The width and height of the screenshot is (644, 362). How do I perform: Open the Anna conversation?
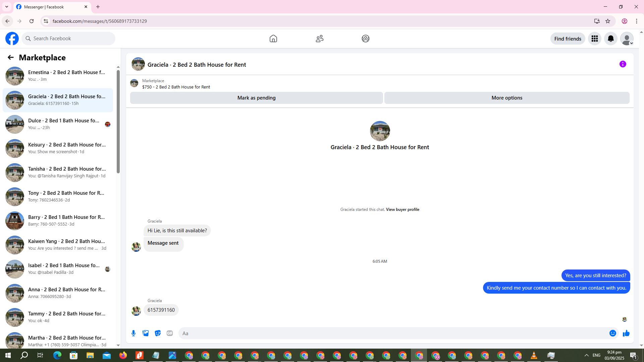(x=58, y=293)
